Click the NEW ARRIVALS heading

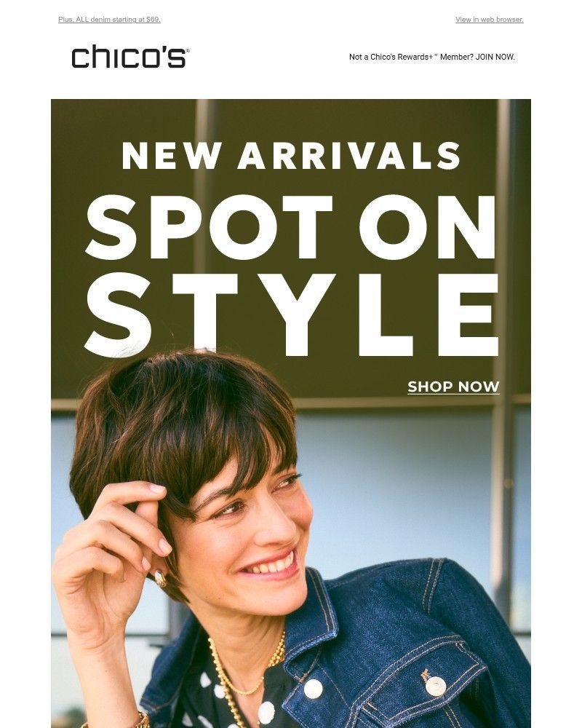click(291, 156)
